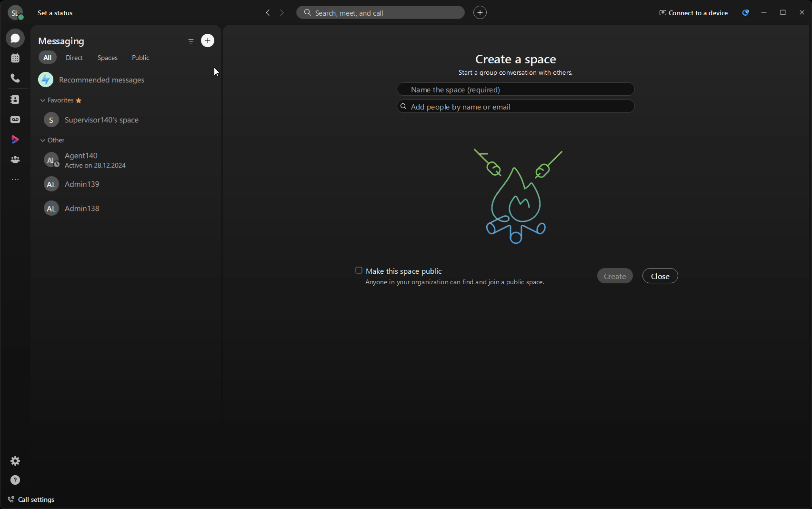Open the Admin139 conversation
Viewport: 812px width, 509px height.
pos(126,184)
